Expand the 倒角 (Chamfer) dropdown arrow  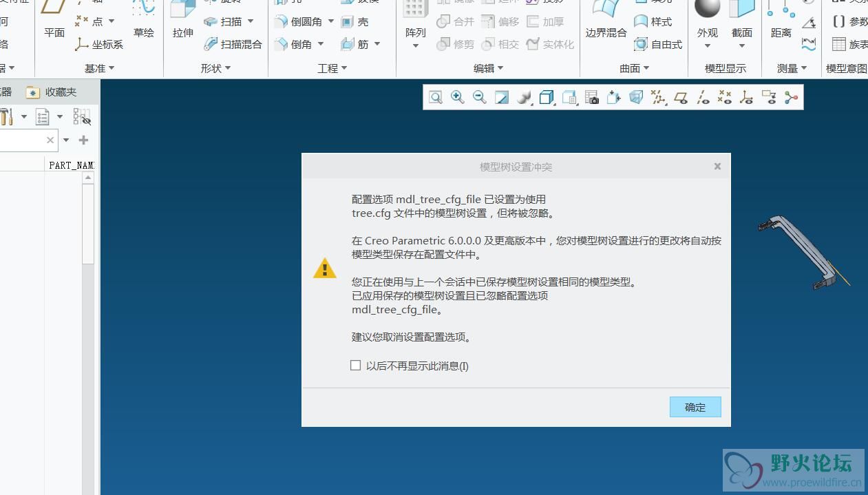[321, 44]
